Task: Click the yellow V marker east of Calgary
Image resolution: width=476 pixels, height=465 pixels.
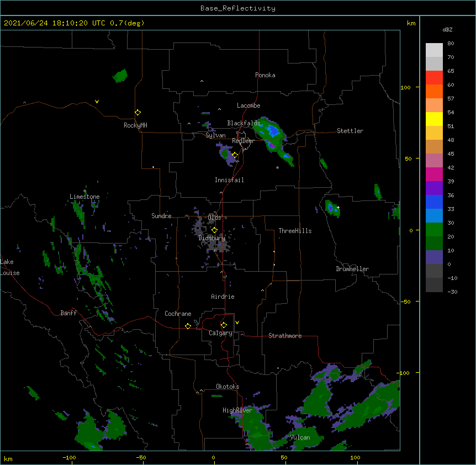Action: 237,323
